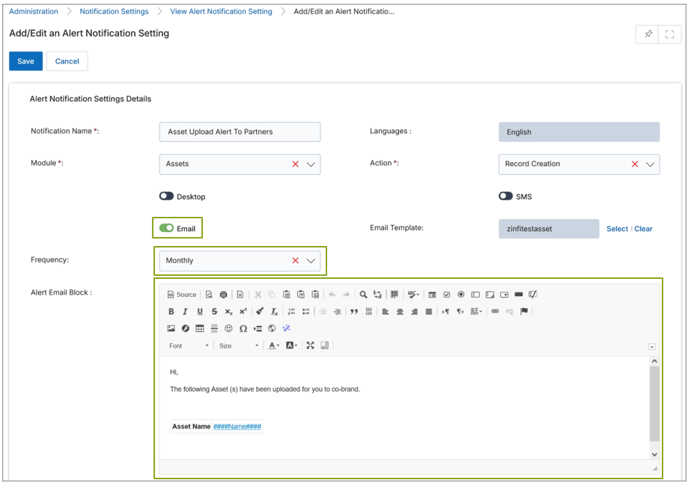Apply italic formatting in the editor
688x483 pixels.
[185, 312]
